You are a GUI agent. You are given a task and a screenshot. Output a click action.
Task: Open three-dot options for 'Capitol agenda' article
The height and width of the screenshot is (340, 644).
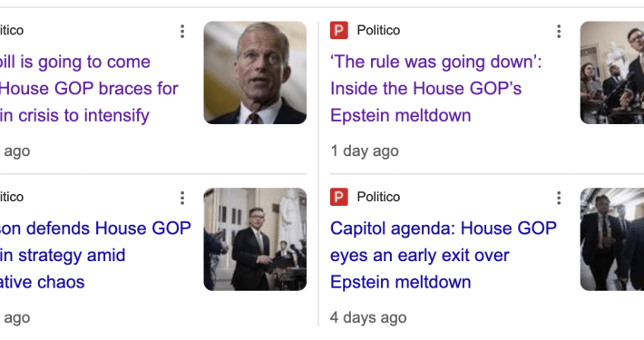pyautogui.click(x=559, y=198)
